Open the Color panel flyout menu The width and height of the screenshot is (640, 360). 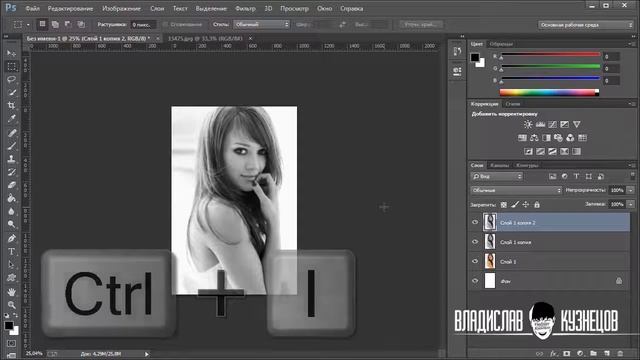631,44
